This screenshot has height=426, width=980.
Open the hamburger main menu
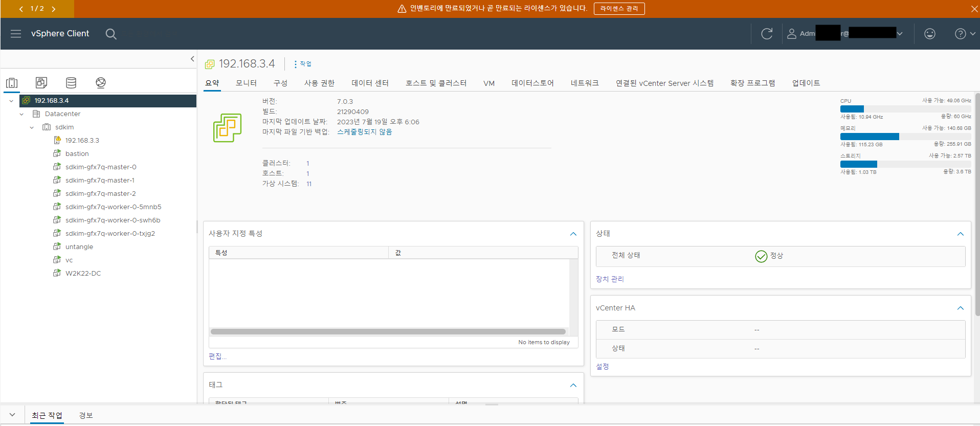click(16, 34)
